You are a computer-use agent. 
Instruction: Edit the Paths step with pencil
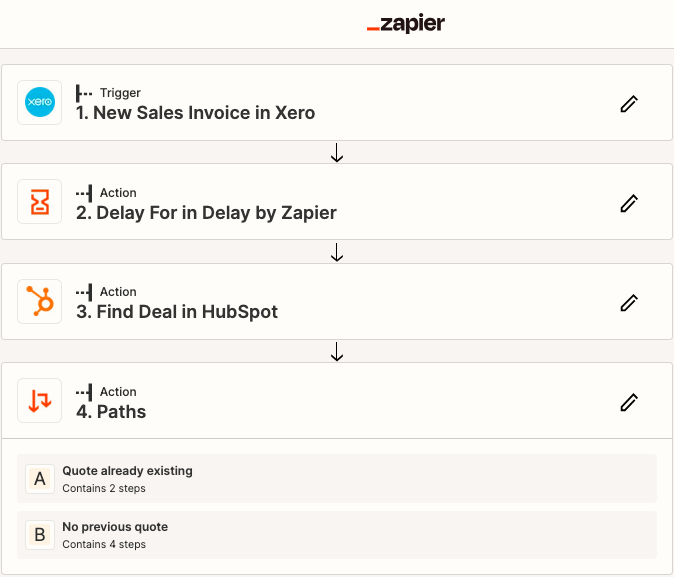click(629, 402)
